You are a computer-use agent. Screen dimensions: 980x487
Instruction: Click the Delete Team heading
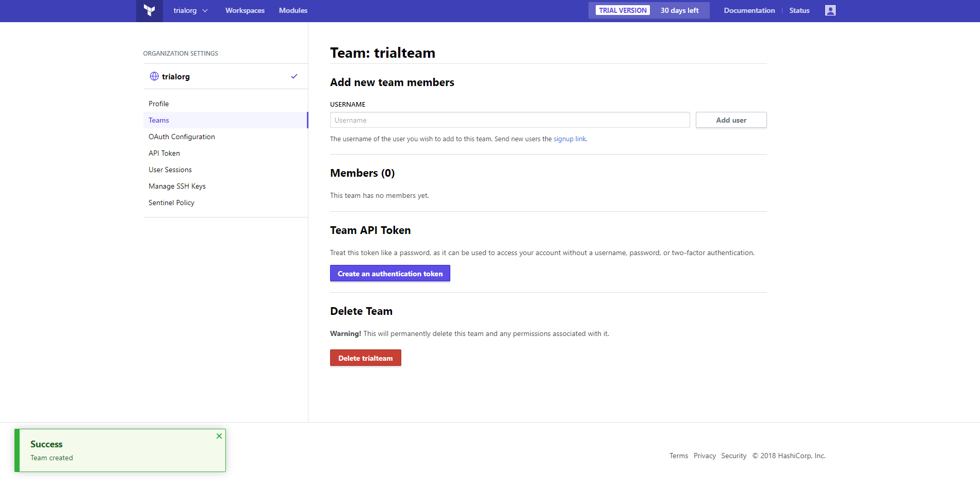tap(361, 311)
